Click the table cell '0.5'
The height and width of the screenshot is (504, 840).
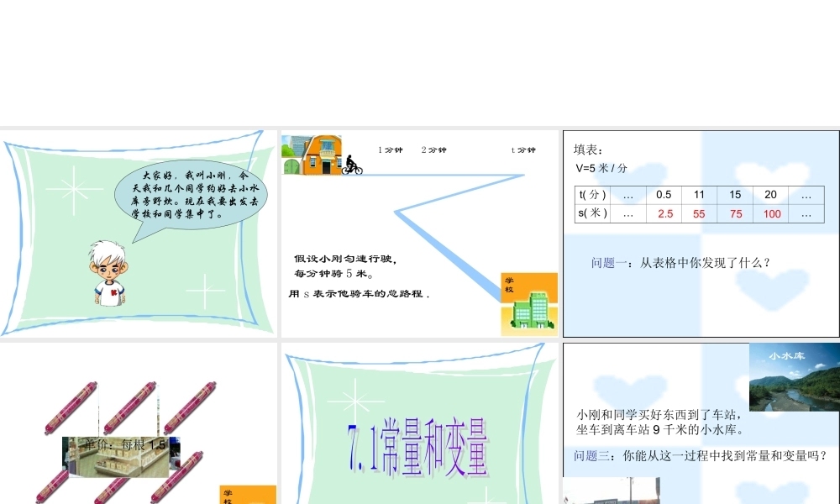tap(664, 195)
